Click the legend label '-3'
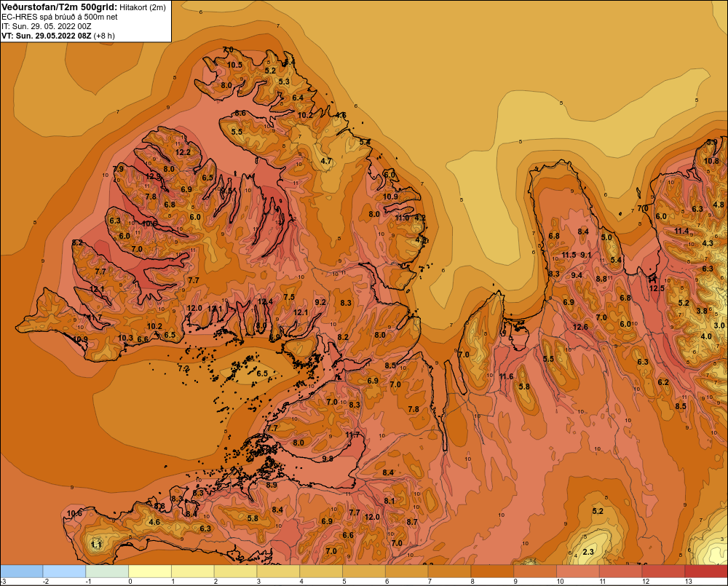This screenshot has width=728, height=586. (4, 582)
